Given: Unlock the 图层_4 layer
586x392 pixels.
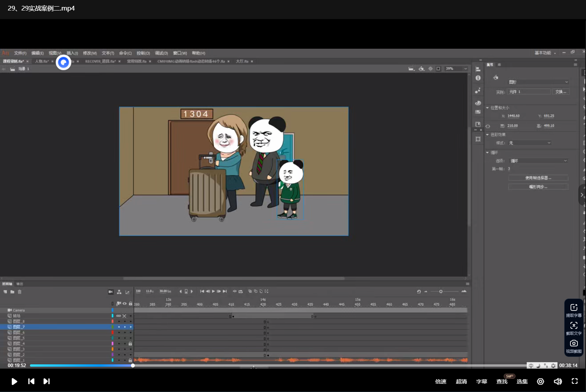Looking at the screenshot, I should 130,344.
